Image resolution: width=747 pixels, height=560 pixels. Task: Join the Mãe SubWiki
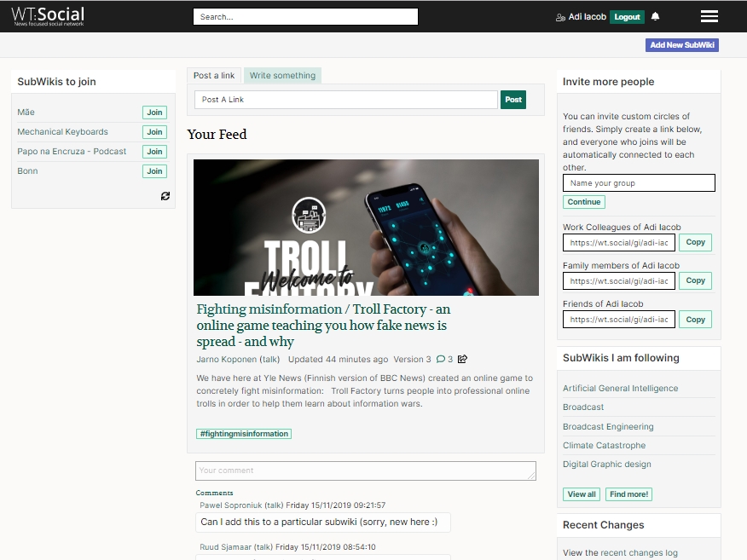point(154,113)
